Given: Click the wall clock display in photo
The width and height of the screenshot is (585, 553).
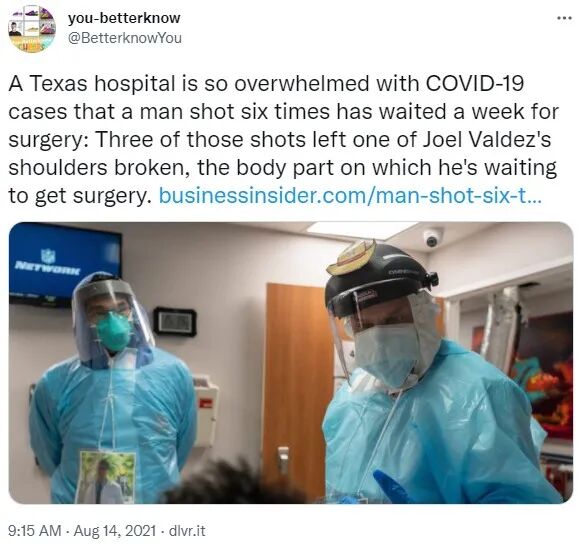Looking at the screenshot, I should [x=175, y=321].
